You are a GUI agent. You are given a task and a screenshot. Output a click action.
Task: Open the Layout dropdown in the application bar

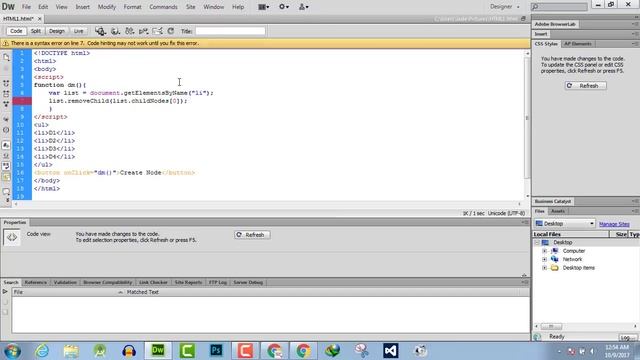(264, 7)
